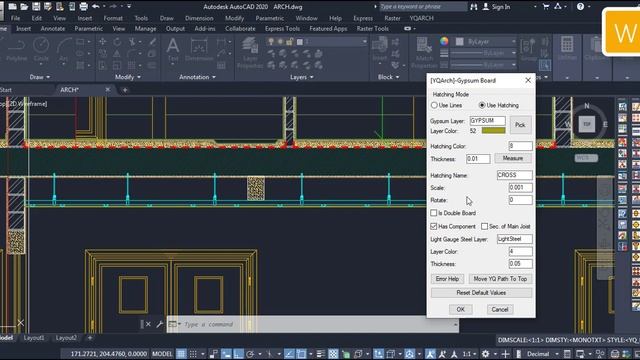Click the workspace switching gear icon in status bar
This screenshot has width=640, height=360.
tap(485, 354)
